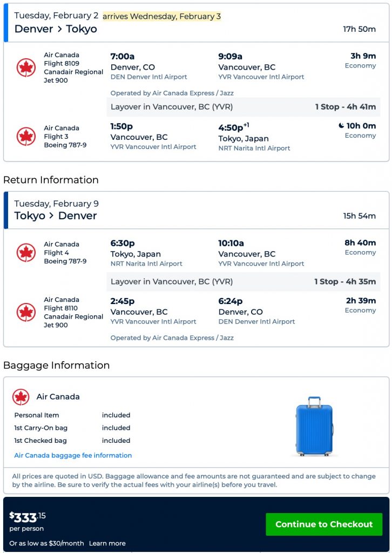Screen dimensions: 392x553
Task: Click the overnight moon icon near 10h 0m
Action: (x=341, y=126)
